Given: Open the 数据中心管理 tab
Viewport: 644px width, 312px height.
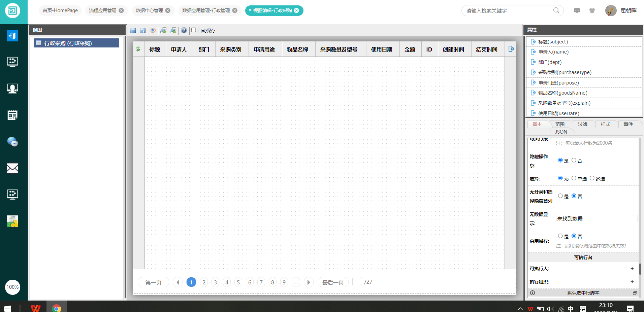Looking at the screenshot, I should tap(149, 11).
